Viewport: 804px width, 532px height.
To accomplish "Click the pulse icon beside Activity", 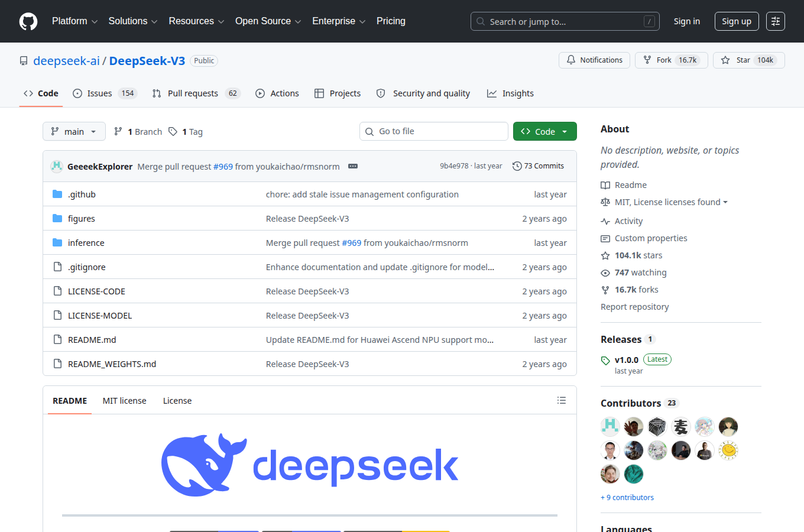I will tap(605, 221).
